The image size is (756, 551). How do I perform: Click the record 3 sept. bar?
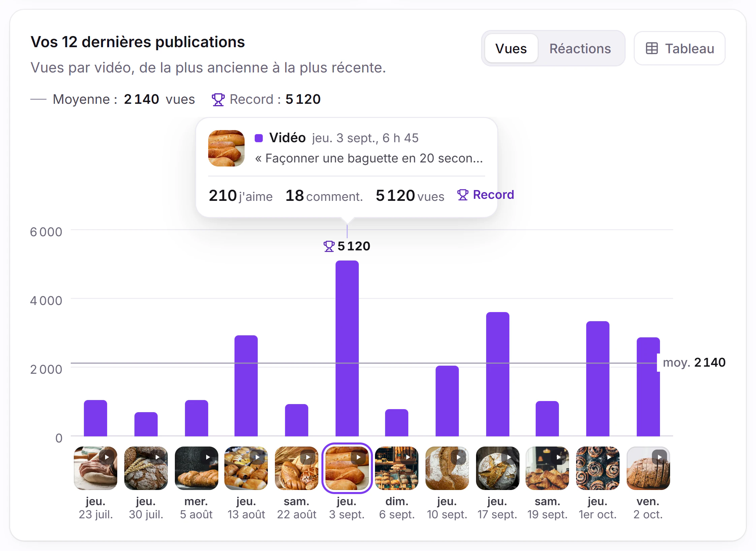click(347, 348)
